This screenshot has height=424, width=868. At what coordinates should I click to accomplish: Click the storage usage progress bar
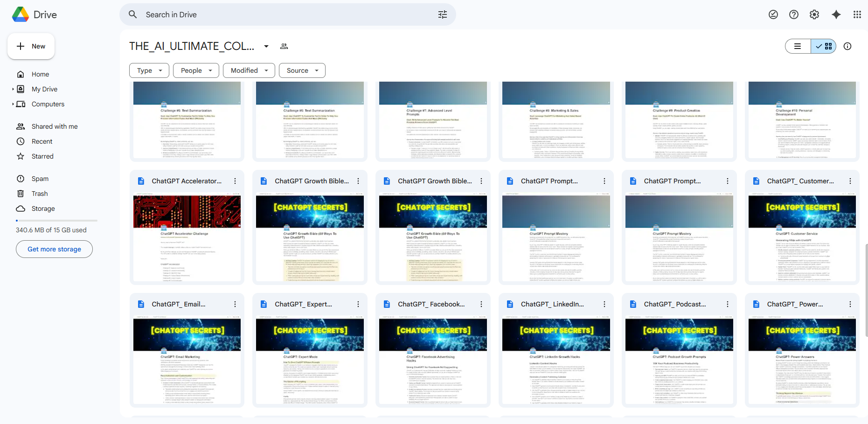(x=56, y=221)
